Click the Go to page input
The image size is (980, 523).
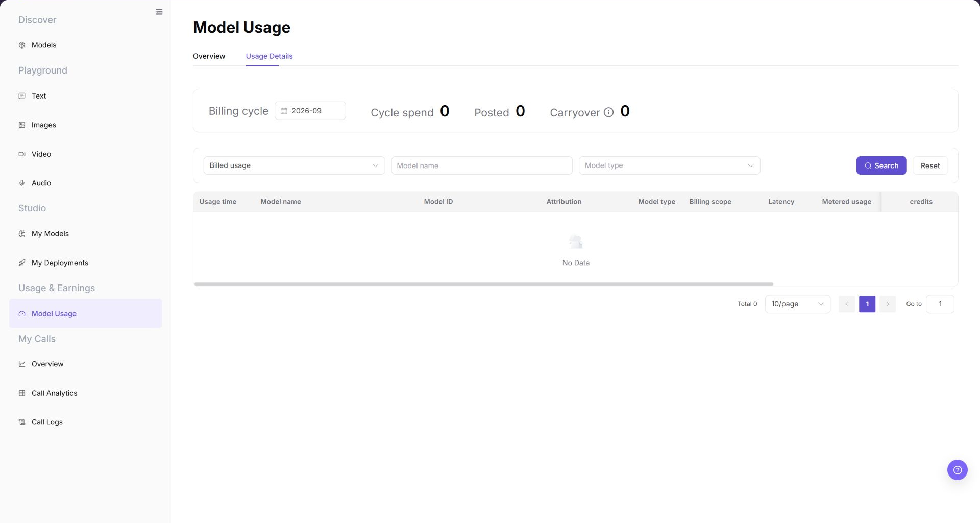tap(940, 304)
